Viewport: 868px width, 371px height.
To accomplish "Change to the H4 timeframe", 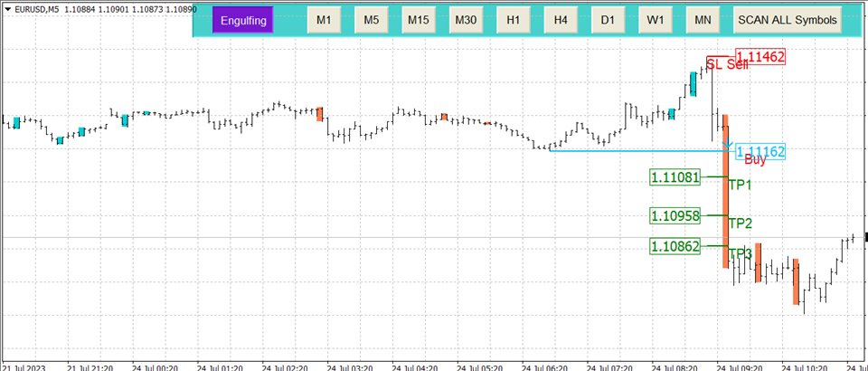I will point(561,20).
